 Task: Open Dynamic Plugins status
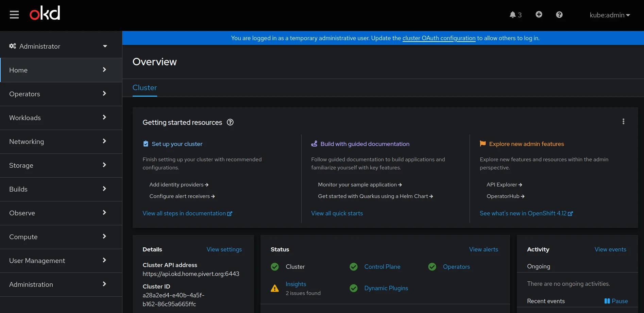(x=386, y=288)
